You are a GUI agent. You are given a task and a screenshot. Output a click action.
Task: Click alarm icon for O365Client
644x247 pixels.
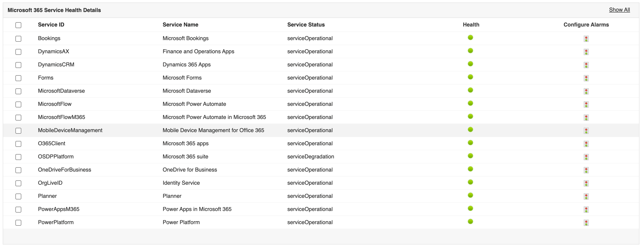(x=586, y=144)
